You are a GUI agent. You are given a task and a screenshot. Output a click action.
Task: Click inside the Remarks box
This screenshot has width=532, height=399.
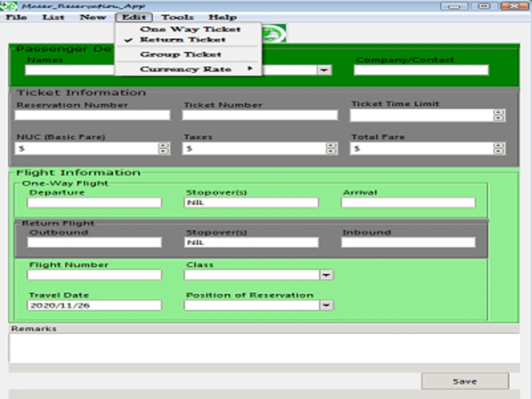(x=261, y=346)
